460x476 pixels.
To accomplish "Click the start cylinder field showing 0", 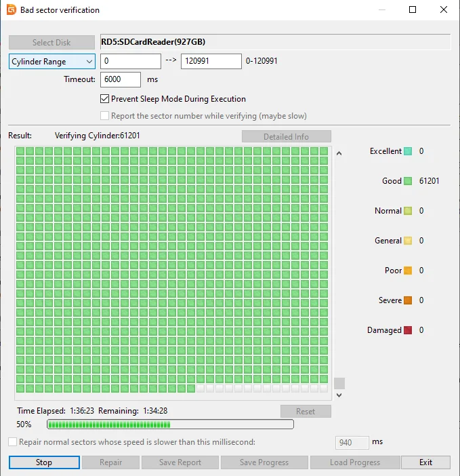I will click(131, 61).
